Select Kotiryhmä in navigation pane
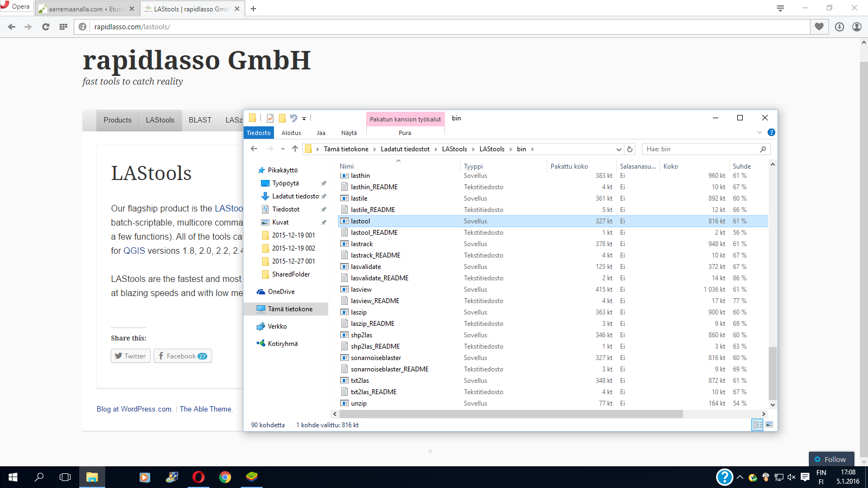The image size is (868, 488). [283, 344]
